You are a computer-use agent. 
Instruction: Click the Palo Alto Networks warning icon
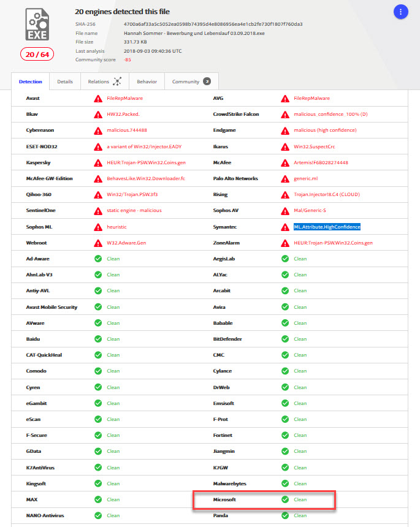tap(285, 179)
